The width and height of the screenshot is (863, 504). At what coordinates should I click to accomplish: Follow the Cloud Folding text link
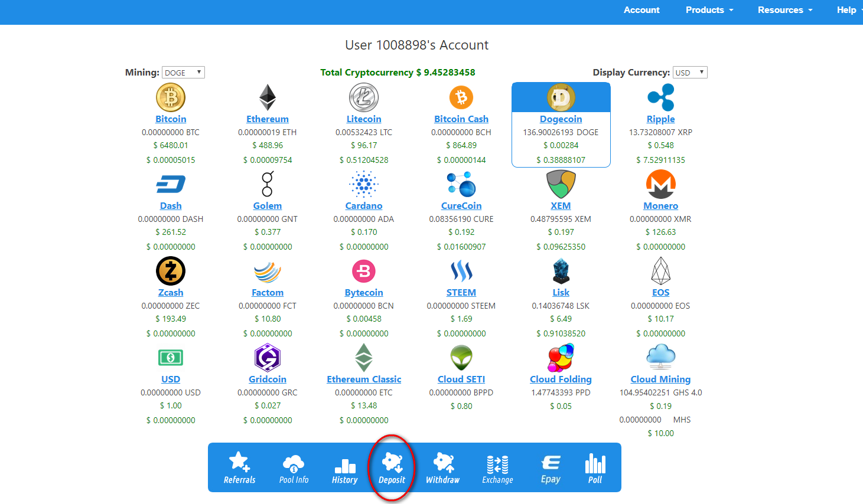[561, 379]
